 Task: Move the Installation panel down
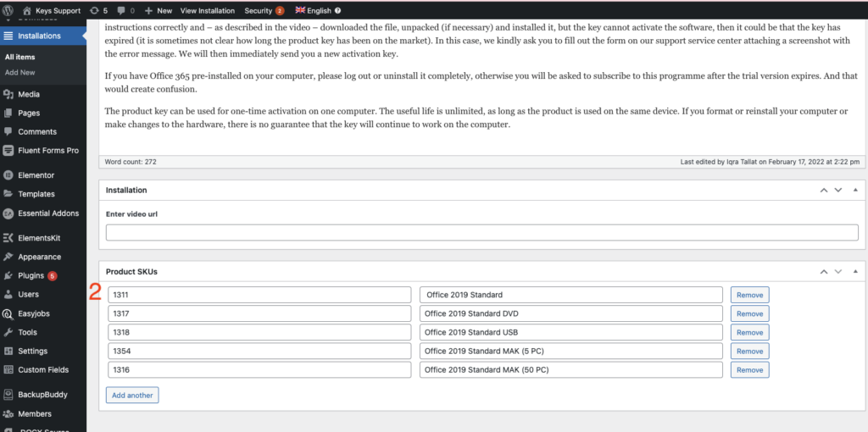pyautogui.click(x=838, y=191)
